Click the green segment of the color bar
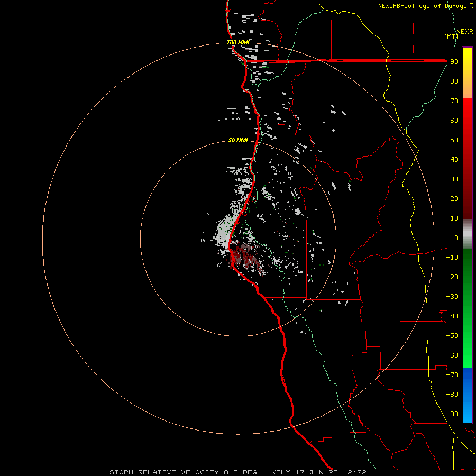 [x=467, y=309]
